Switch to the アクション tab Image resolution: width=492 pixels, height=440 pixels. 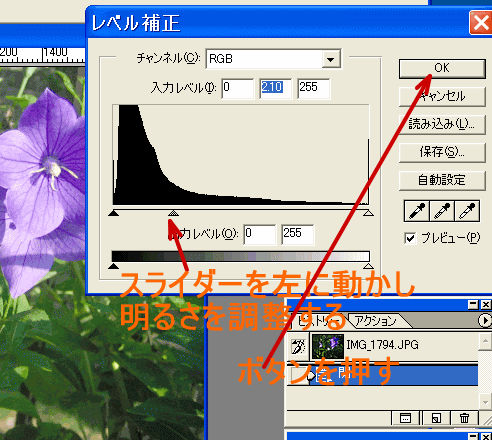375,321
